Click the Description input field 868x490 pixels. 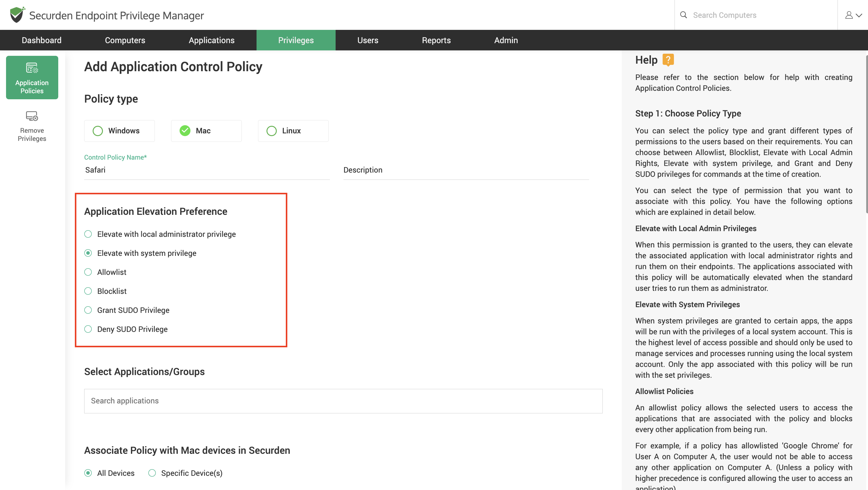[x=466, y=170]
